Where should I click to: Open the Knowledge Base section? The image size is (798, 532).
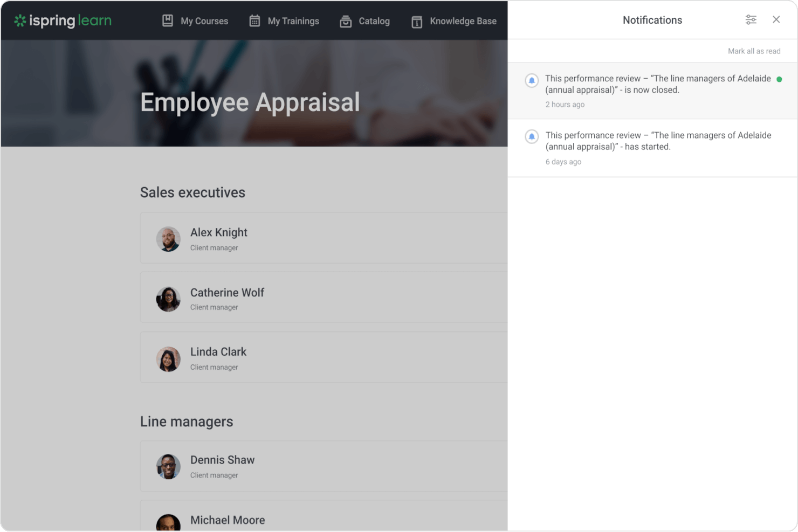coord(463,21)
